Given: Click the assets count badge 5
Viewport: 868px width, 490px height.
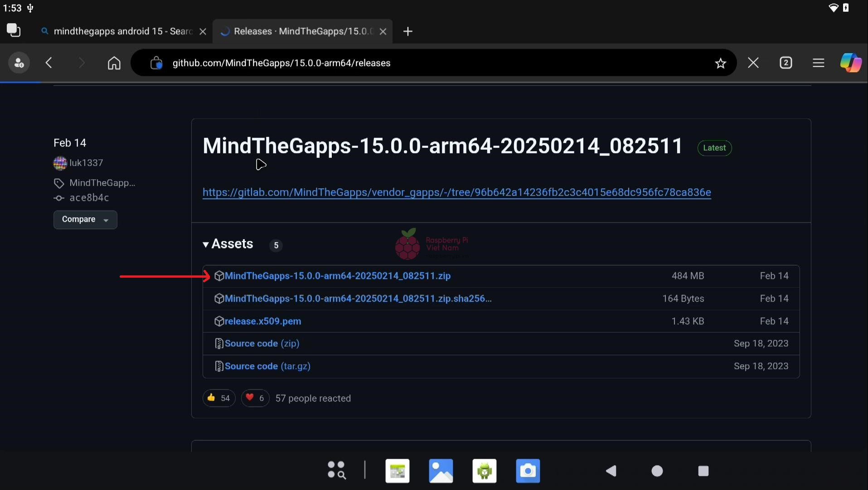Looking at the screenshot, I should tap(276, 245).
